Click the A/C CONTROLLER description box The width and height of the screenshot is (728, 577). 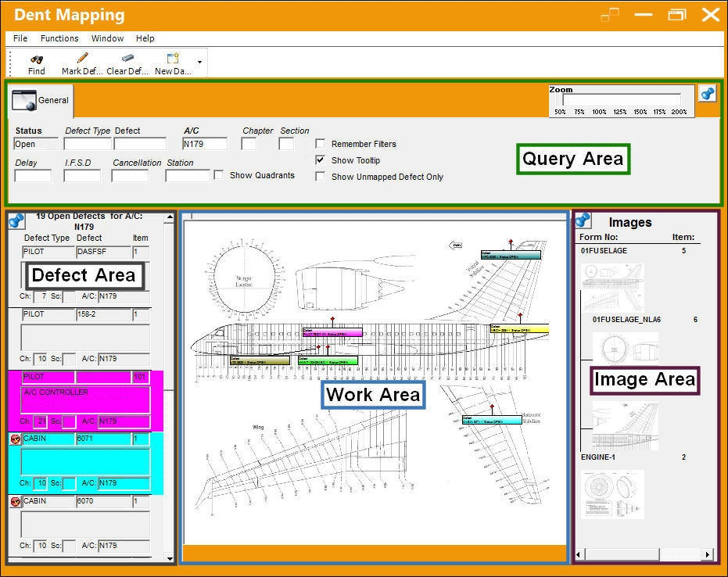tap(85, 400)
